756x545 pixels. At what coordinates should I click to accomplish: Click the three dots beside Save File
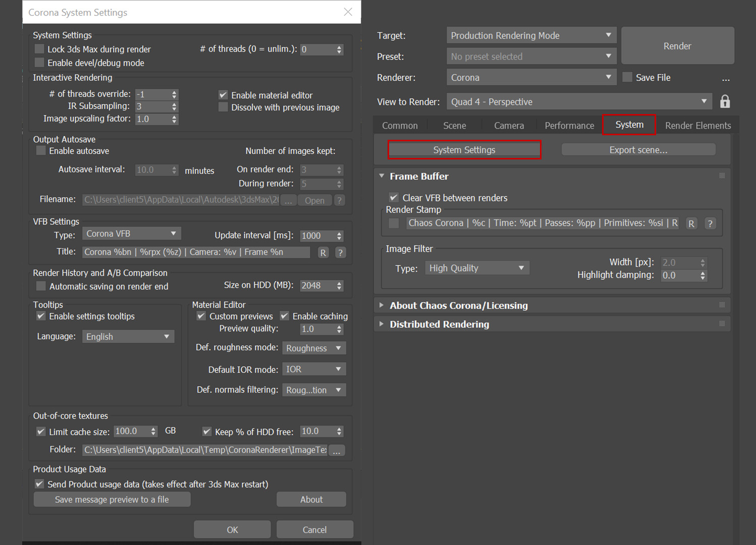726,78
